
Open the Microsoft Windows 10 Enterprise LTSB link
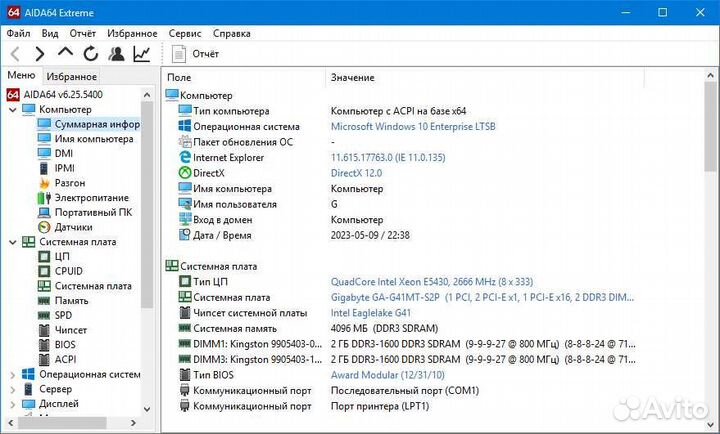[x=413, y=127]
